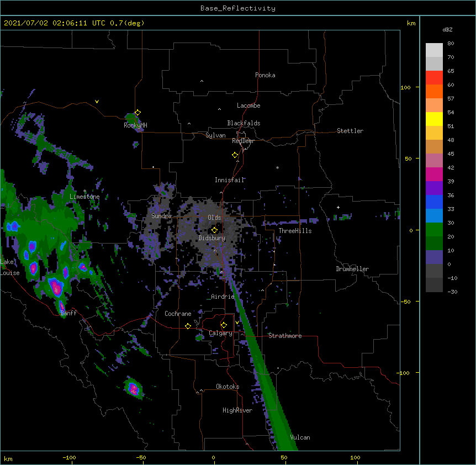This screenshot has height=465, width=476.
Task: Click the Cochrane city label
Action: click(178, 314)
